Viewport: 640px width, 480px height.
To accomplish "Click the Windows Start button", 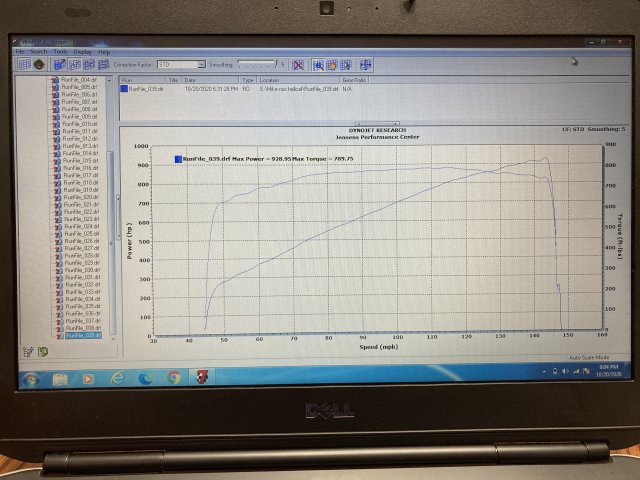I will 29,377.
